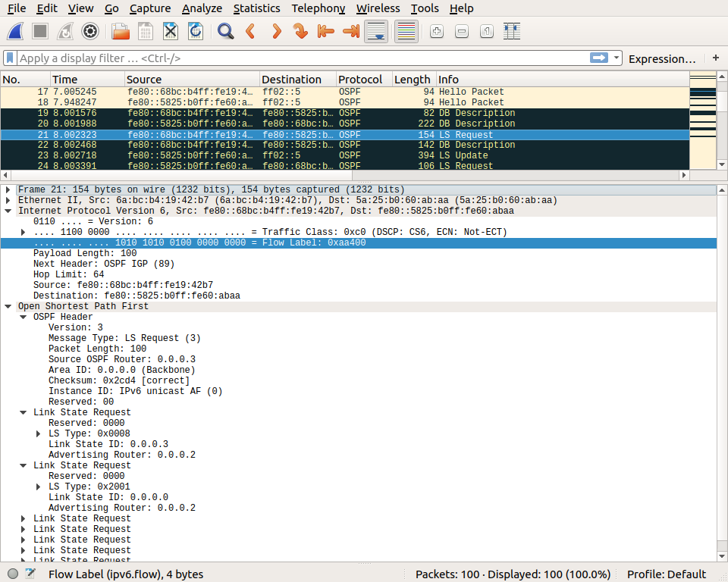Sort by Info column header
This screenshot has width=728, height=582.
563,80
